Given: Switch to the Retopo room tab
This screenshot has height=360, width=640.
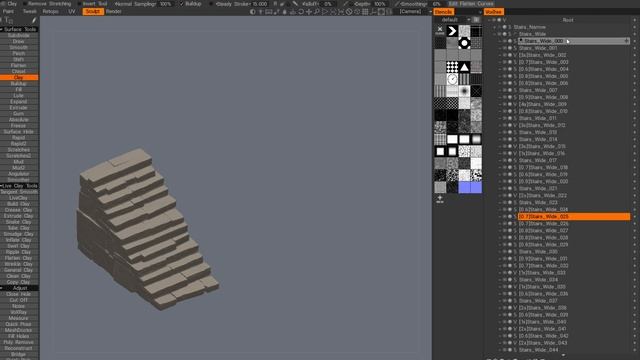Looking at the screenshot, I should tap(51, 11).
